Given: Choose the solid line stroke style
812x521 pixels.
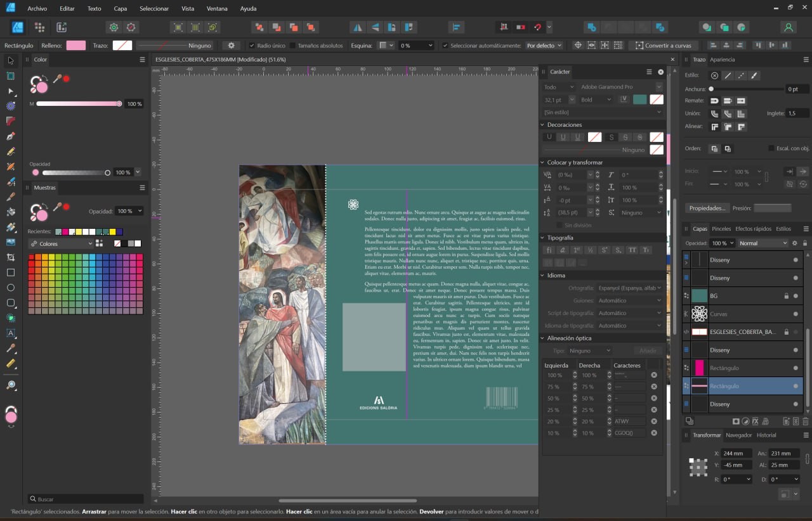Looking at the screenshot, I should (x=728, y=75).
